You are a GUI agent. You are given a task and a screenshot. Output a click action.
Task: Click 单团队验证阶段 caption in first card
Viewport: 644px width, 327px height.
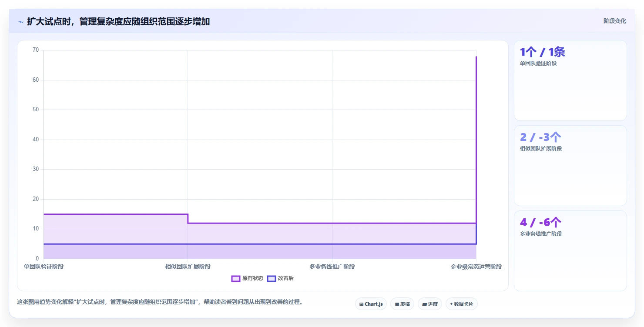pyautogui.click(x=538, y=63)
